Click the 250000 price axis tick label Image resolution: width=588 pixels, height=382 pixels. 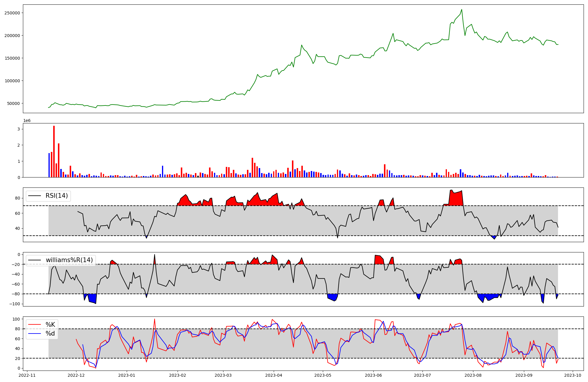coord(12,13)
